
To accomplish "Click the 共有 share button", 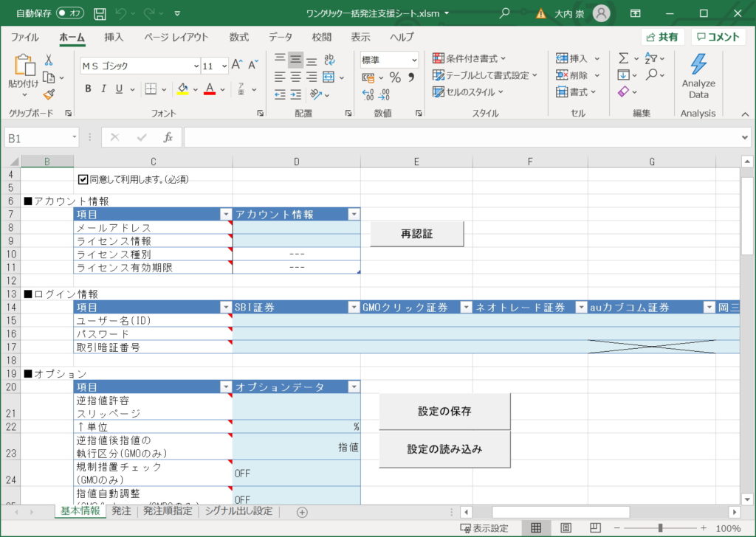I will pyautogui.click(x=662, y=37).
